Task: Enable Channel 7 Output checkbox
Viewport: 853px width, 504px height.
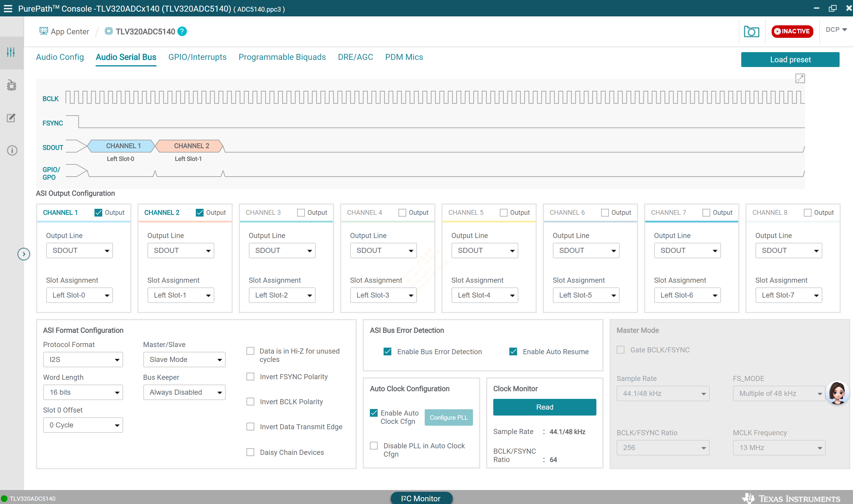Action: [x=706, y=213]
